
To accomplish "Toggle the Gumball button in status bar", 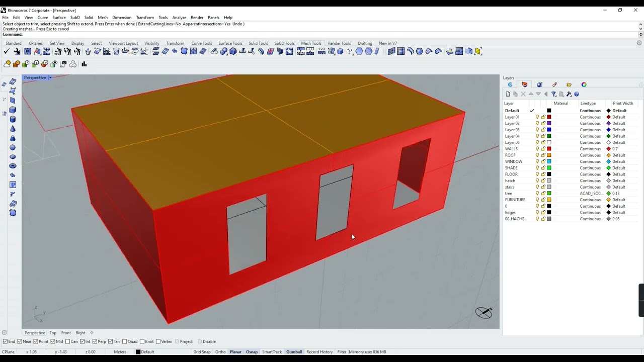I will [x=294, y=352].
